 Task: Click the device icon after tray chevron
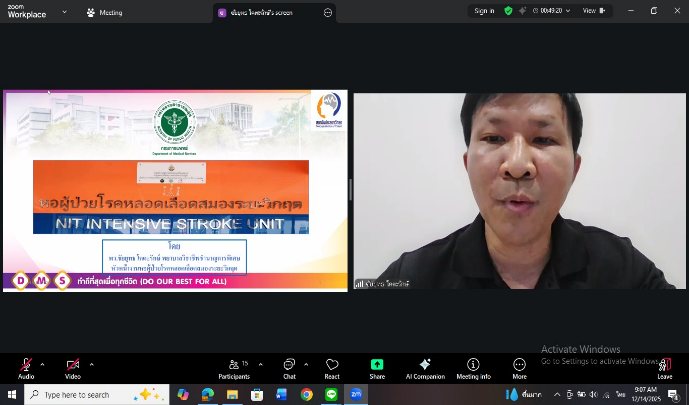pos(569,394)
